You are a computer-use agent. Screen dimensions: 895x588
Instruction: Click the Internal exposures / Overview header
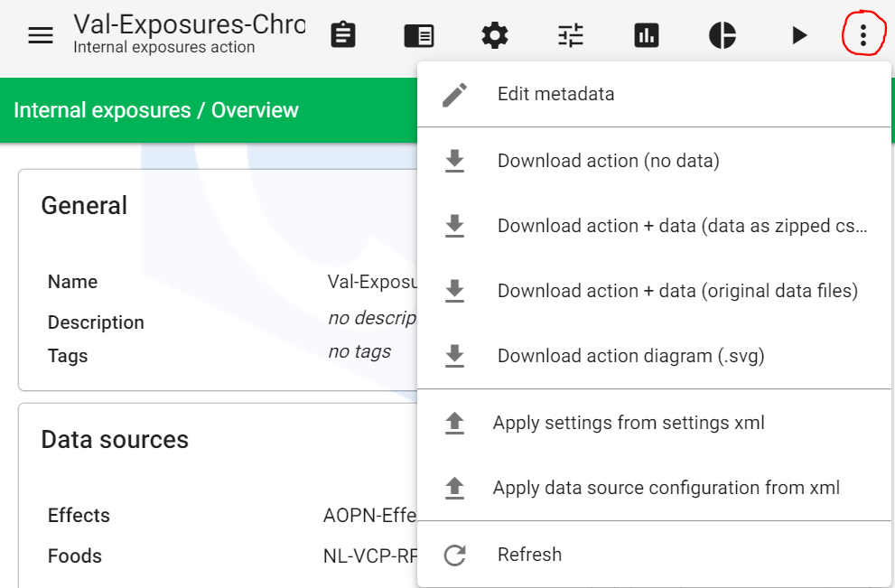click(156, 110)
